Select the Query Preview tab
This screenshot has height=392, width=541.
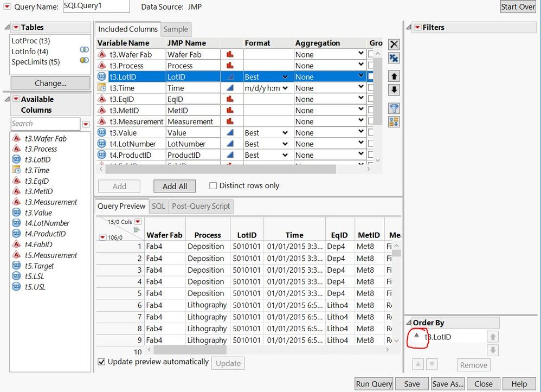121,206
